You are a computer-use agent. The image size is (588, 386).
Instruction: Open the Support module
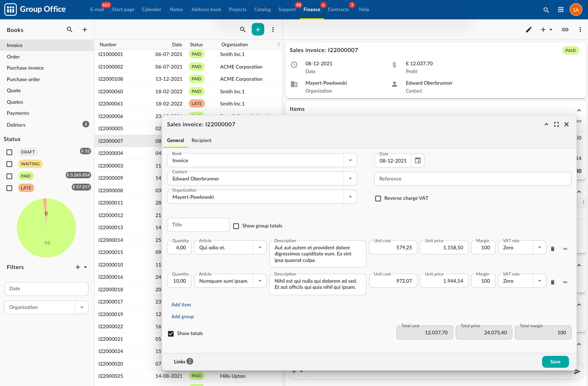point(287,9)
